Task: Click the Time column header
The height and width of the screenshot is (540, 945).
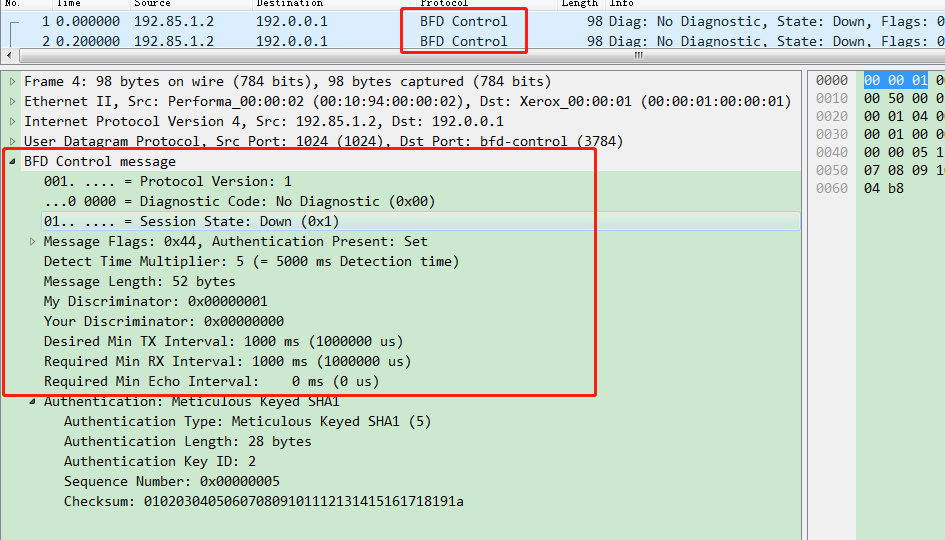Action: (68, 3)
